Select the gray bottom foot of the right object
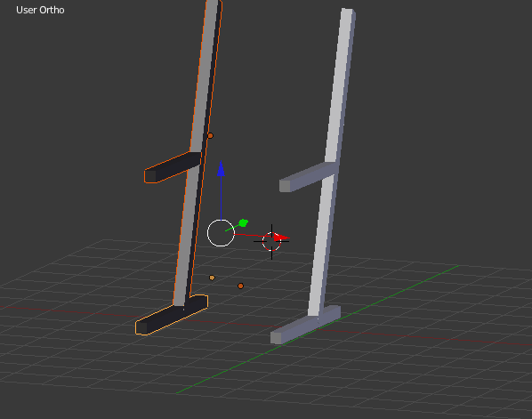The width and height of the screenshot is (532, 419). click(305, 325)
